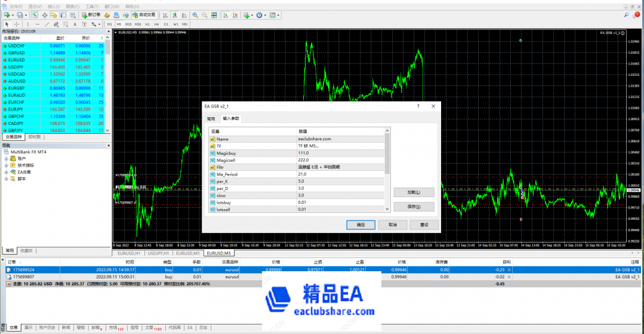644x334 pixels.
Task: Click the Ma_Period value 21.0 cell
Action: click(340, 174)
